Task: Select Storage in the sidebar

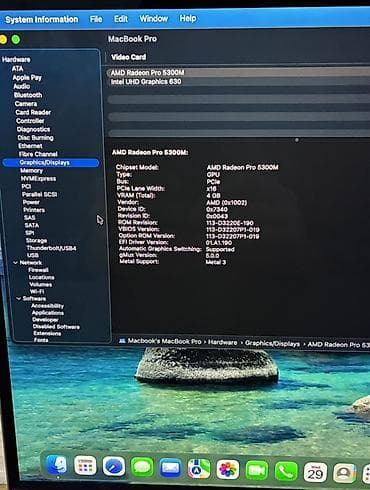Action: pyautogui.click(x=36, y=240)
